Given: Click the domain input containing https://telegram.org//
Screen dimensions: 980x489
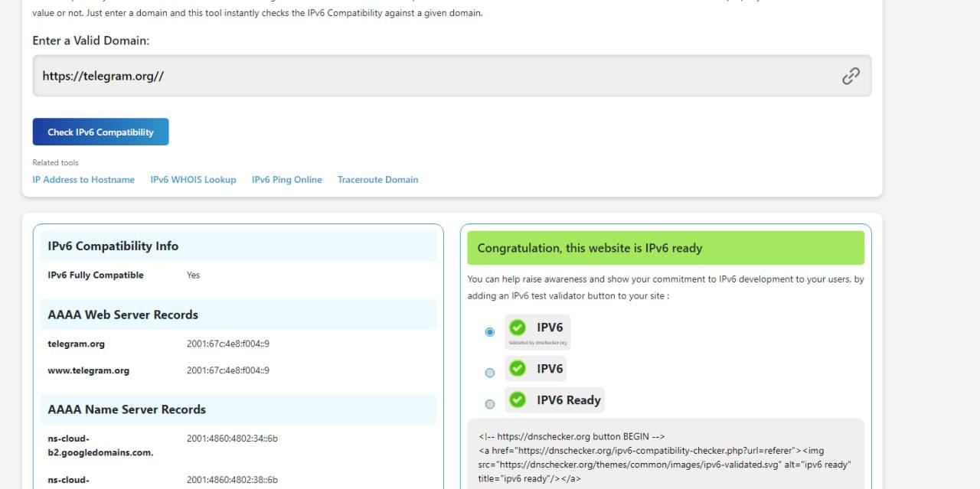Looking at the screenshot, I should tap(452, 76).
